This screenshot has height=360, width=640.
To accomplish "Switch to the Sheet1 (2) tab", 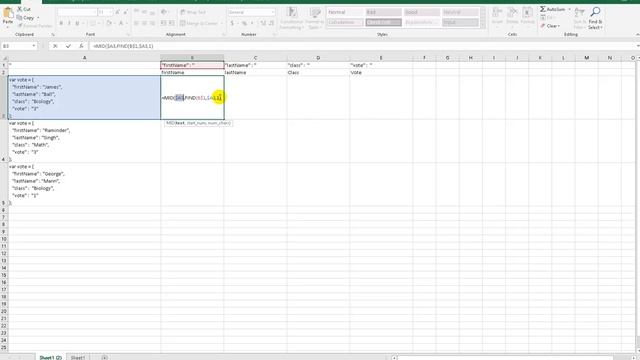I will [51, 358].
